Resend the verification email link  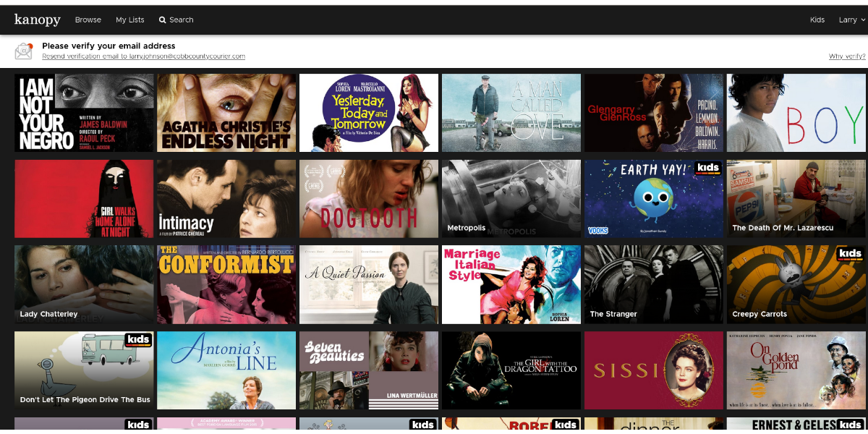click(x=143, y=56)
